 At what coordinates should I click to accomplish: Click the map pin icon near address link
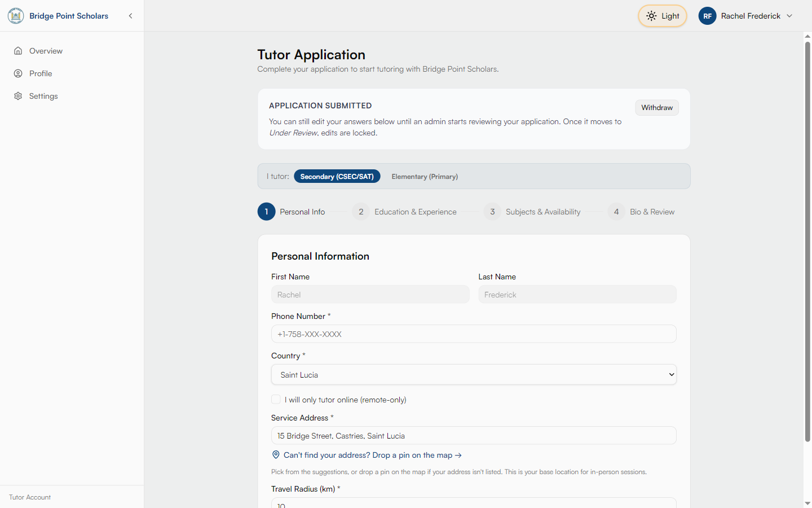(x=276, y=455)
